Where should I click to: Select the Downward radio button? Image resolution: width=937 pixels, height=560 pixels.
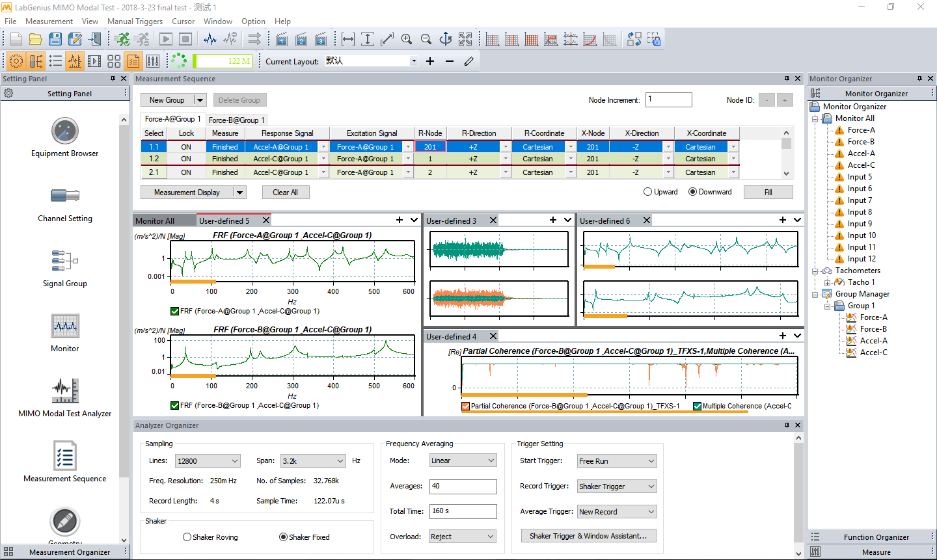click(692, 192)
